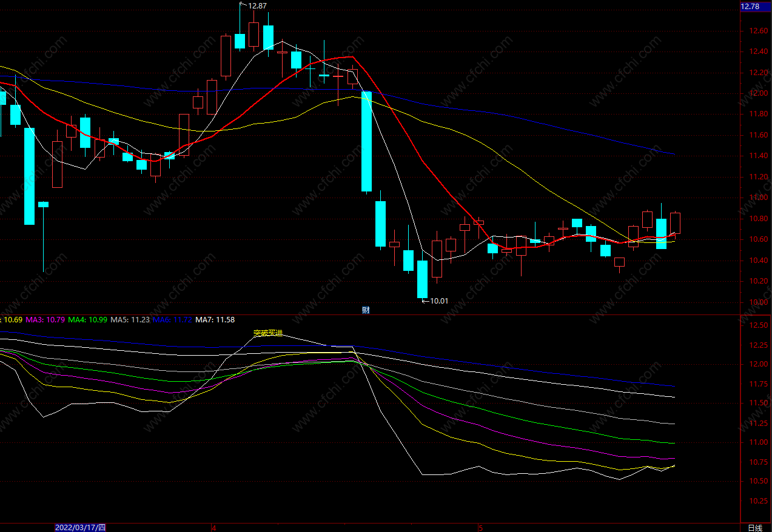Select the MA3: 10.79 indicator value

point(45,319)
